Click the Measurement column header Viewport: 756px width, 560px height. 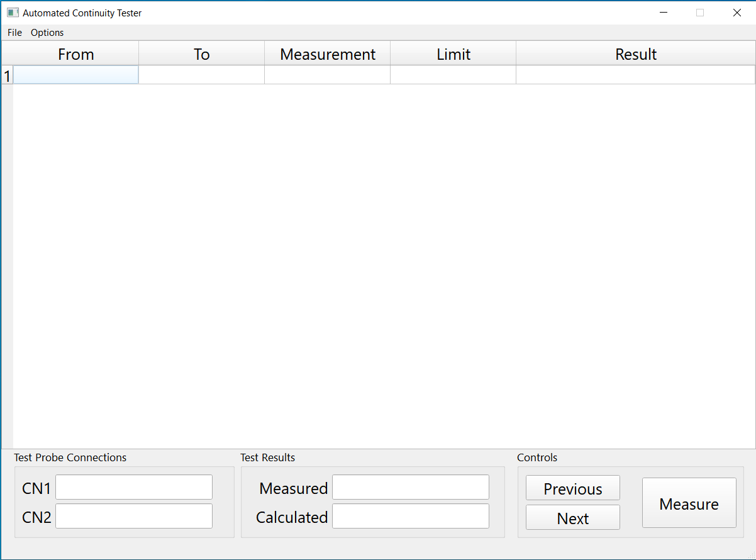point(327,54)
